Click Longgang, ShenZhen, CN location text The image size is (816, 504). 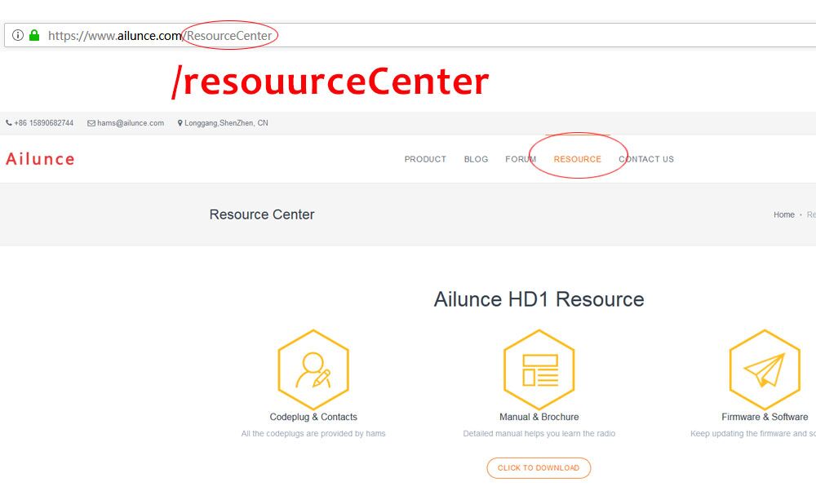click(x=226, y=123)
